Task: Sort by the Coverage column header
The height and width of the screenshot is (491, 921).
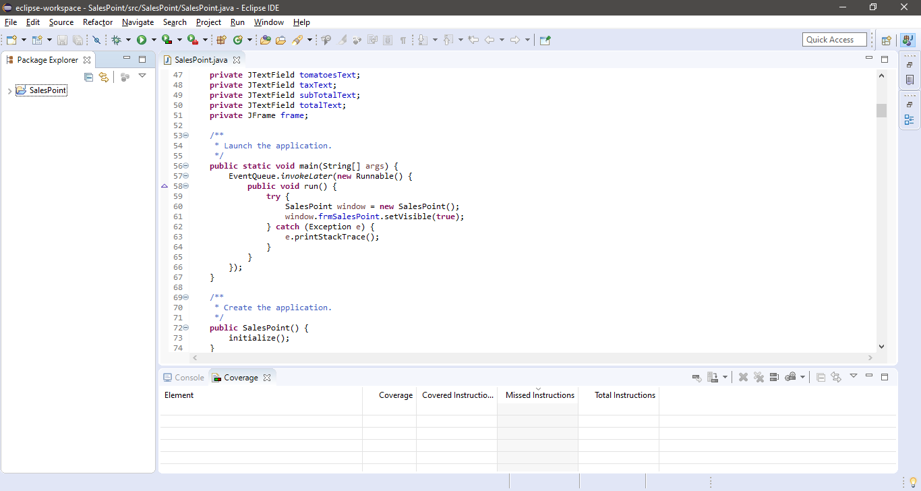Action: pyautogui.click(x=389, y=395)
